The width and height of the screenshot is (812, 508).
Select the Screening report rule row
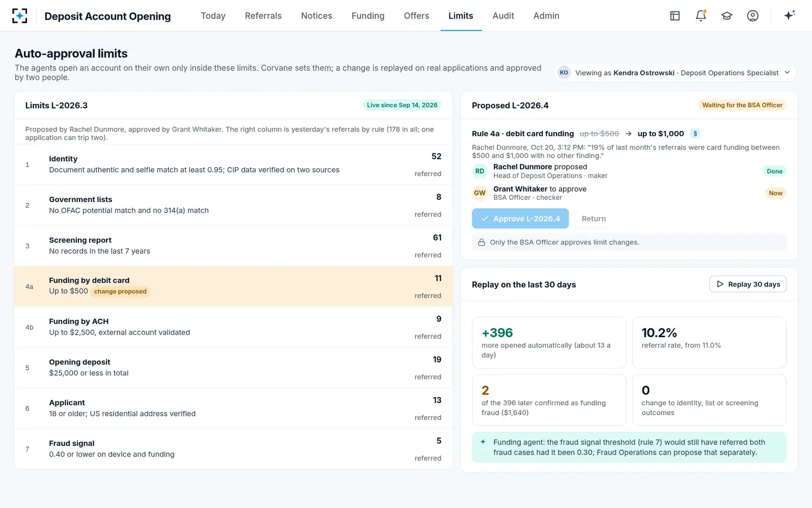point(233,246)
